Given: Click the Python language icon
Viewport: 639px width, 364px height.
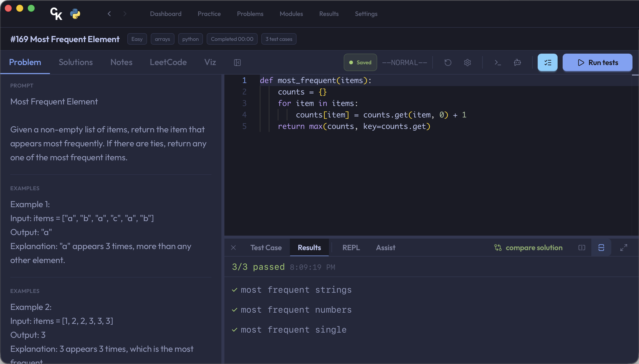Looking at the screenshot, I should pyautogui.click(x=75, y=14).
